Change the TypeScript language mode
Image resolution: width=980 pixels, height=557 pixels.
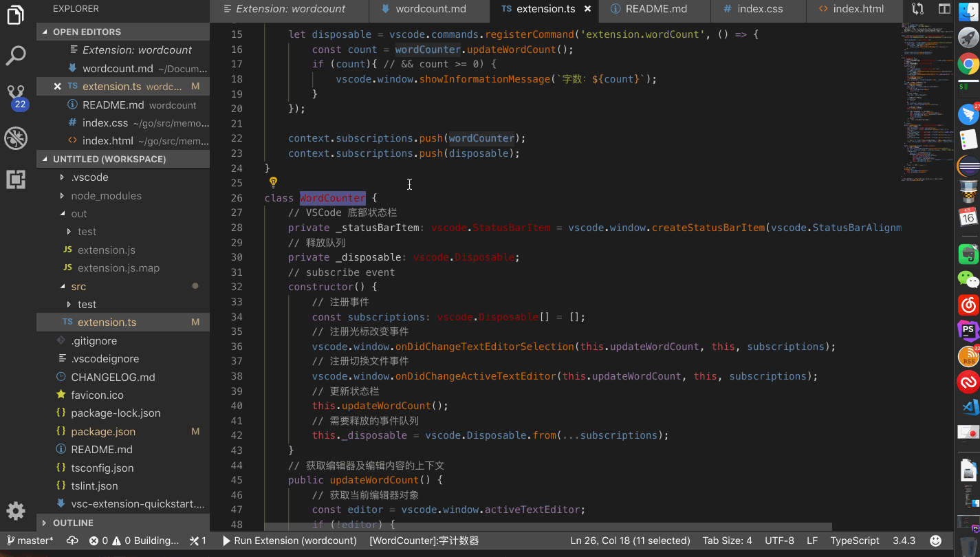tap(855, 540)
